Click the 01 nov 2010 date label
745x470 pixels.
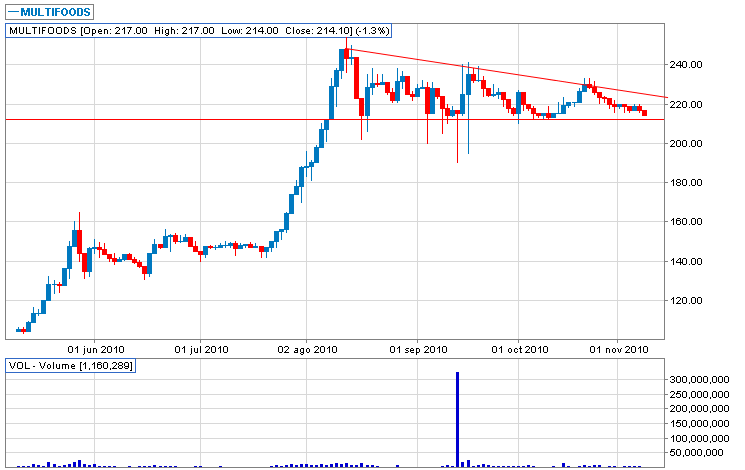pyautogui.click(x=619, y=350)
